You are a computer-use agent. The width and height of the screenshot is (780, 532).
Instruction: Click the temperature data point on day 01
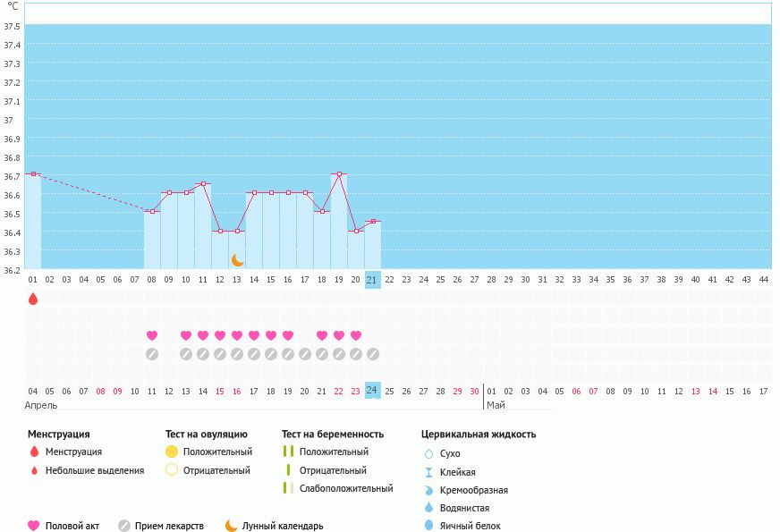click(33, 173)
